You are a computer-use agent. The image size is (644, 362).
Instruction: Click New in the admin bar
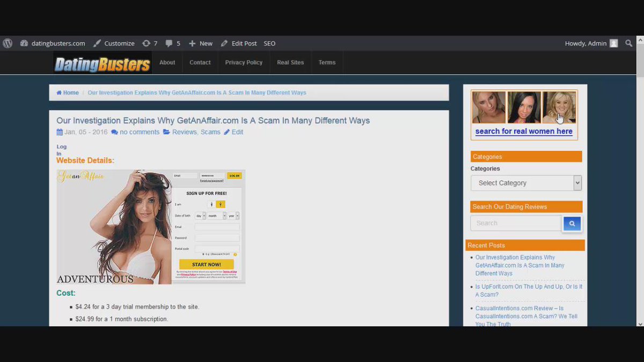point(201,43)
